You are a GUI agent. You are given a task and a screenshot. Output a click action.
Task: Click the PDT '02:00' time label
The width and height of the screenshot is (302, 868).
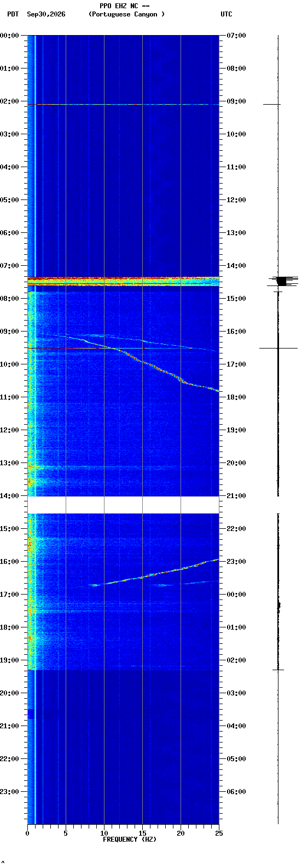click(x=9, y=101)
